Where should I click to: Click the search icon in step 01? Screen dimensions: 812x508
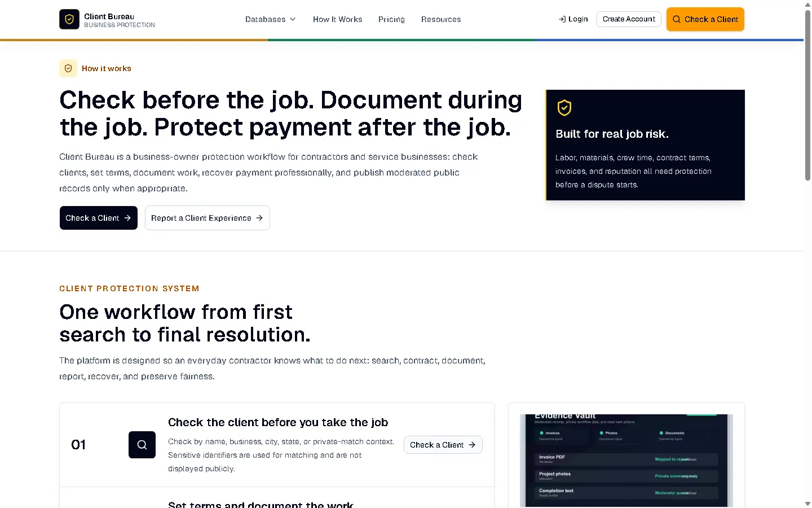[142, 445]
